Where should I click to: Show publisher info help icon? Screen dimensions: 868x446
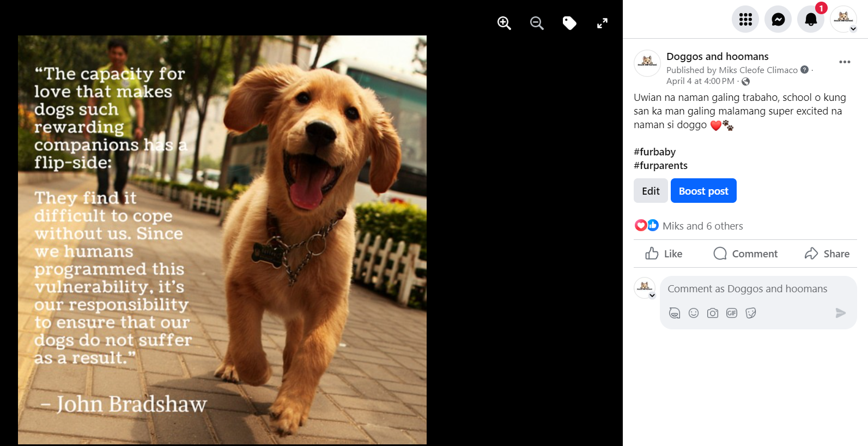[804, 70]
